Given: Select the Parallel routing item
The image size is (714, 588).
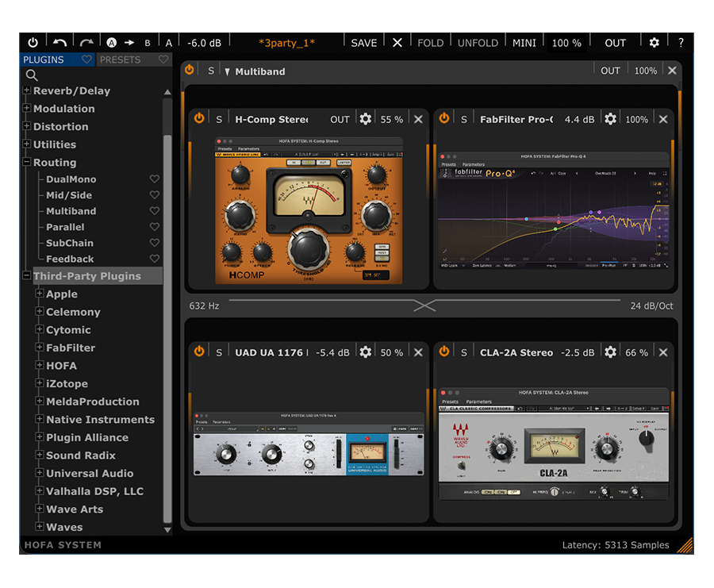Looking at the screenshot, I should (65, 227).
